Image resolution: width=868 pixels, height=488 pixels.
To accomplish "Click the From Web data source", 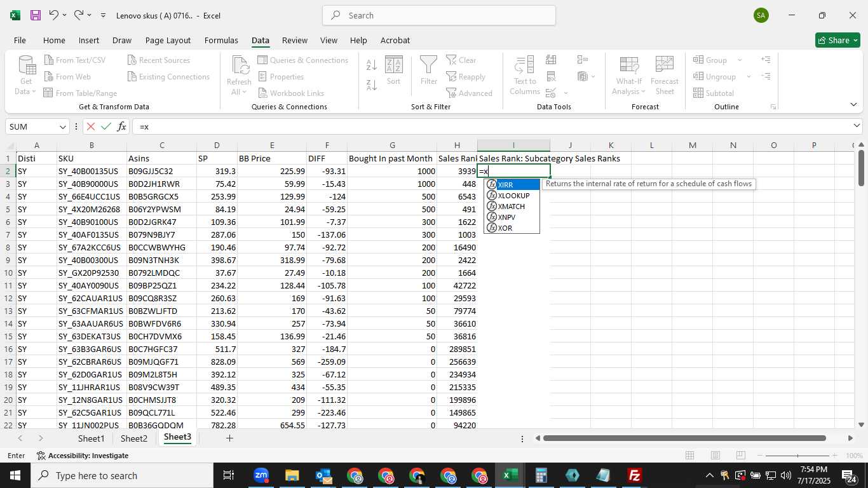I will point(67,77).
